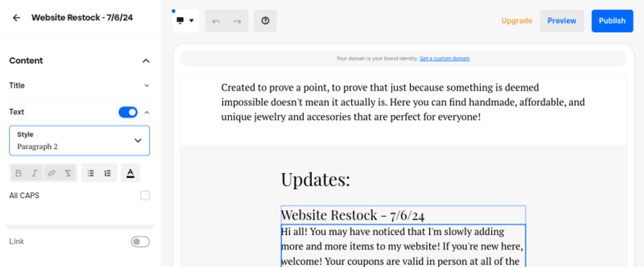The height and width of the screenshot is (267, 644).
Task: Enable the All CAPS checkbox
Action: (x=145, y=195)
